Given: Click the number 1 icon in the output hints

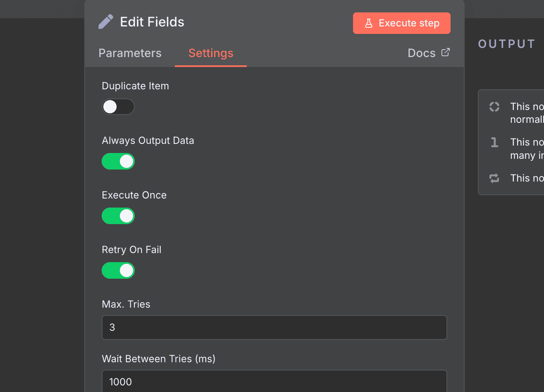Looking at the screenshot, I should (494, 142).
